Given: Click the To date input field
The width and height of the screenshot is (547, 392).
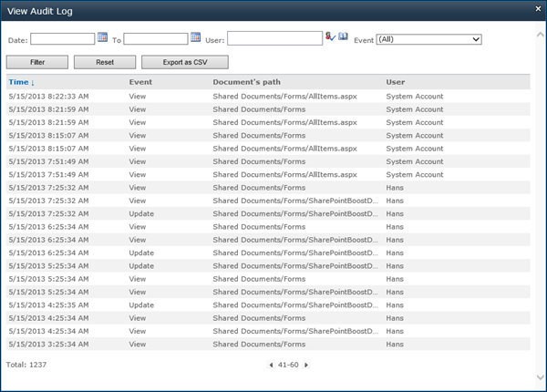Looking at the screenshot, I should click(156, 38).
